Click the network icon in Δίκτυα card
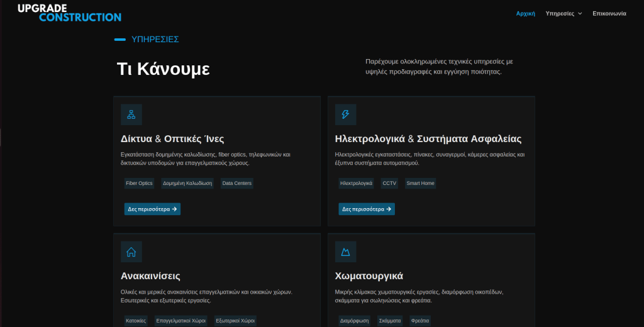Screen dimensions: 644x327 click(131, 114)
